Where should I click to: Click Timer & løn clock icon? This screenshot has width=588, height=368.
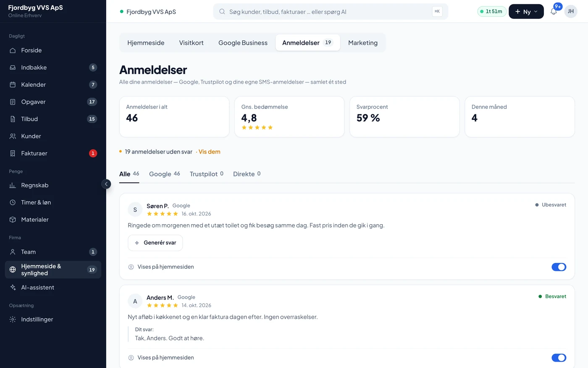(13, 203)
